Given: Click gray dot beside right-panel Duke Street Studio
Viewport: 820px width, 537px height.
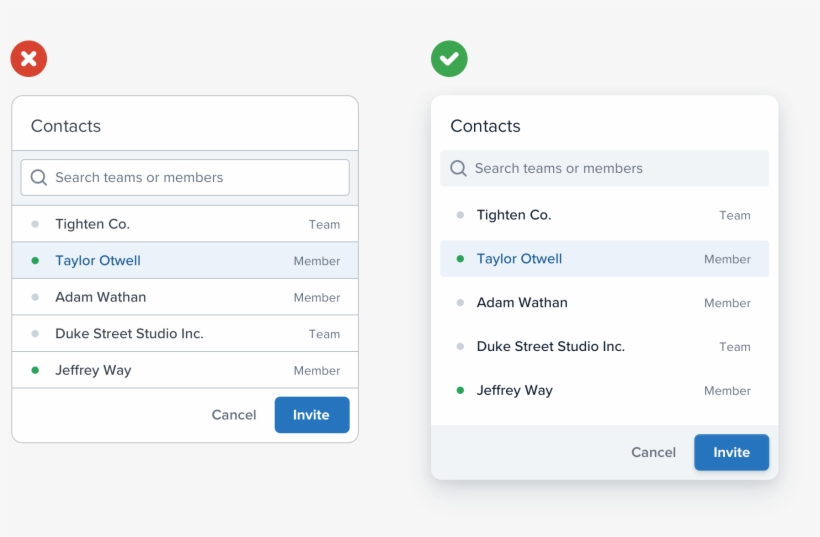Looking at the screenshot, I should 460,347.
